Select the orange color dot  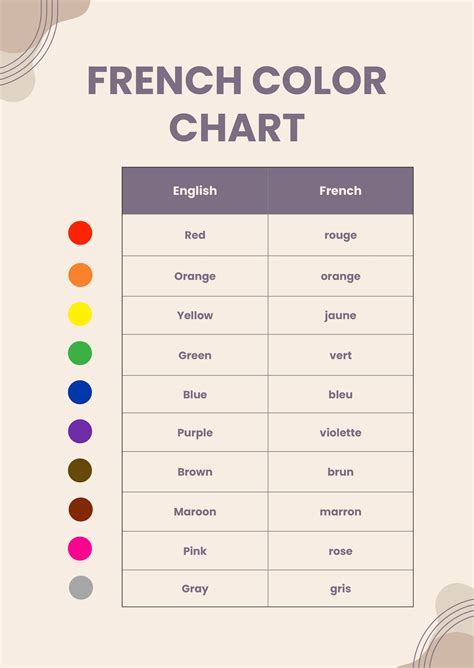click(80, 275)
